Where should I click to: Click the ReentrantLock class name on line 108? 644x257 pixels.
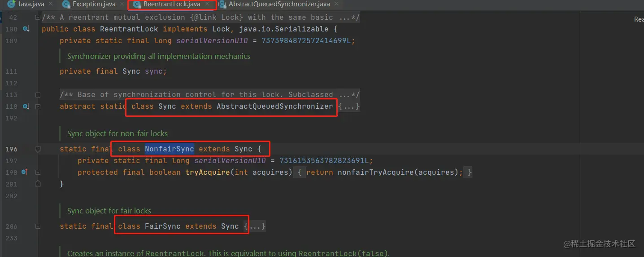[129, 29]
